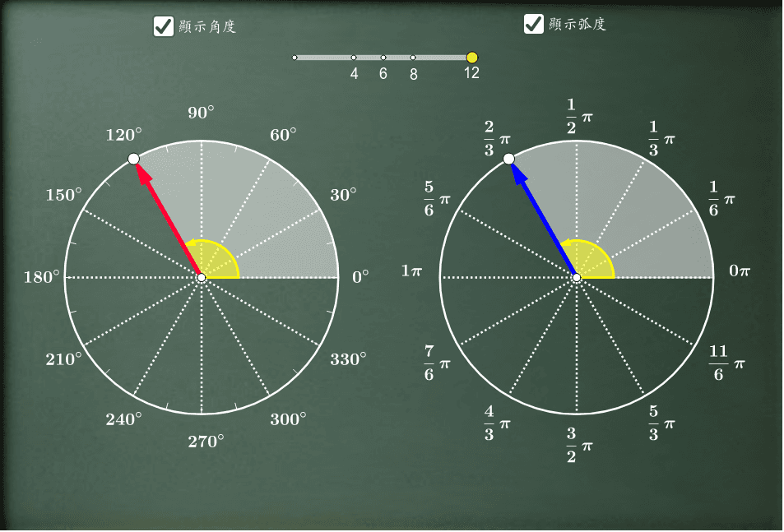Set the slider to the 4 tick
The width and height of the screenshot is (784, 532).
click(354, 58)
